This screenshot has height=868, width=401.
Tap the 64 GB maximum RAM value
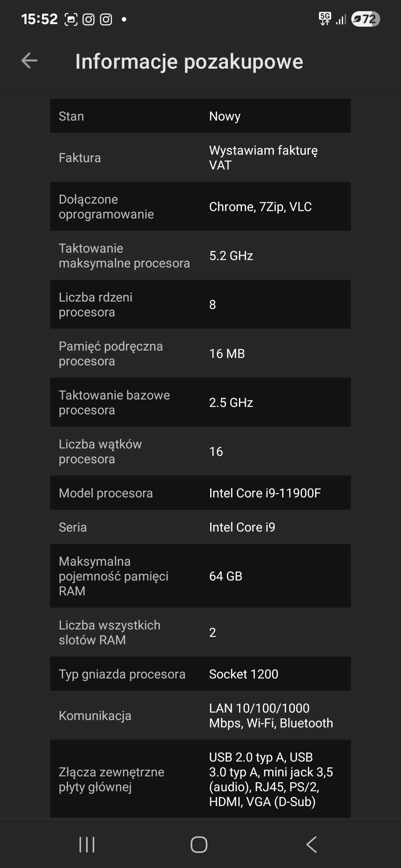[x=226, y=576]
